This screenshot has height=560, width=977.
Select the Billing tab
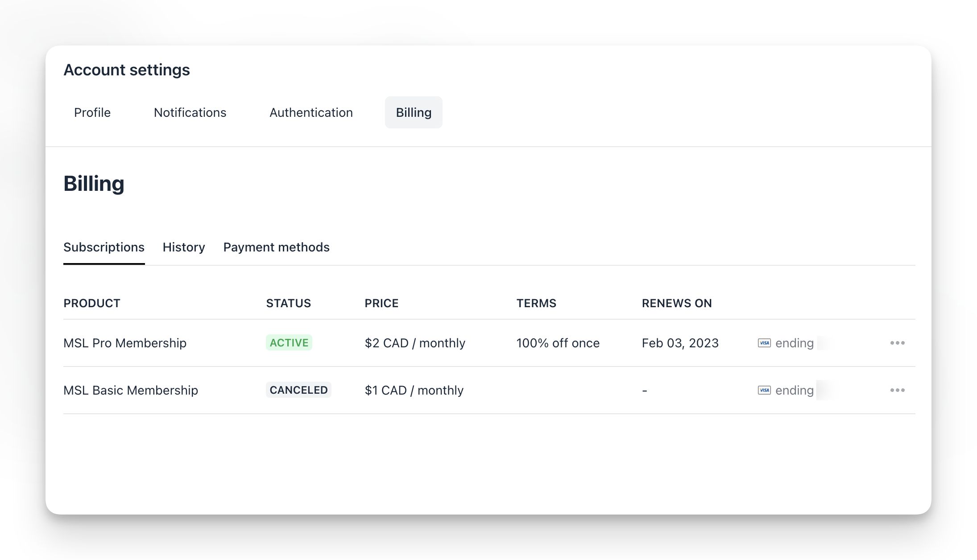413,112
